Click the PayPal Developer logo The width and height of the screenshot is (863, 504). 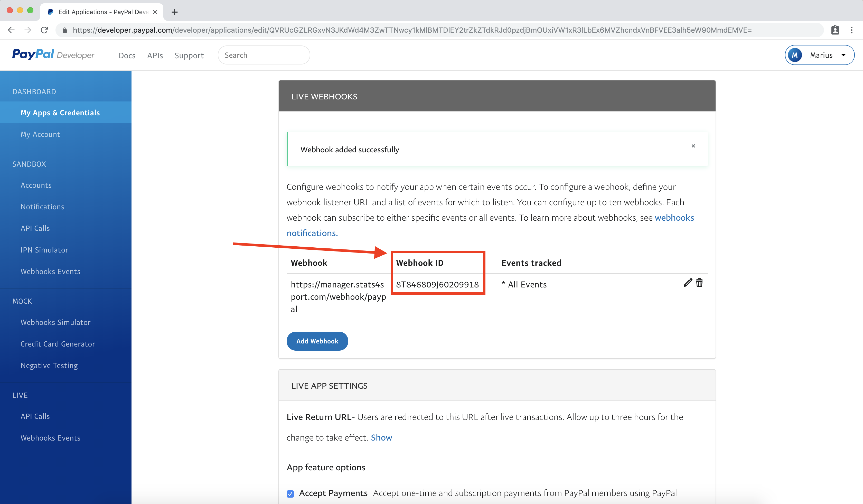click(53, 55)
